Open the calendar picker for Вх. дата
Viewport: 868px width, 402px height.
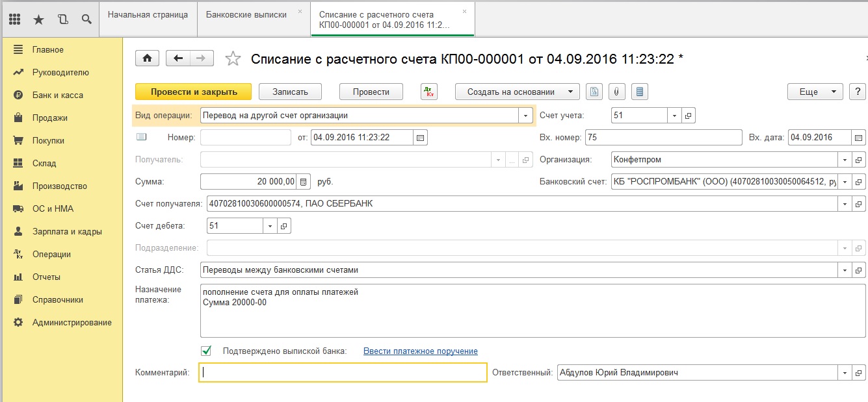point(858,138)
